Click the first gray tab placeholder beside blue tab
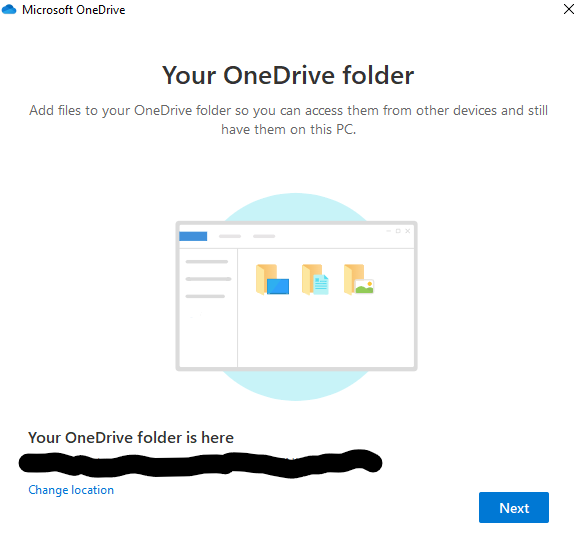This screenshot has width=578, height=546. point(230,236)
